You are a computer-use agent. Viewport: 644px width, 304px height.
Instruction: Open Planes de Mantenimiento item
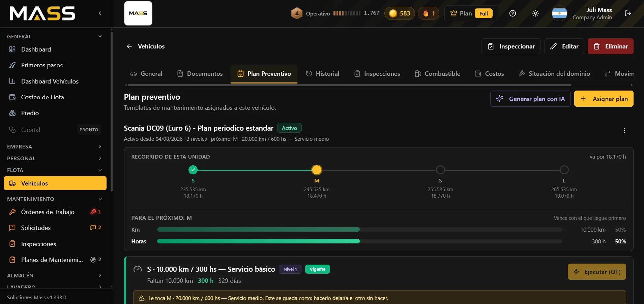[55, 260]
